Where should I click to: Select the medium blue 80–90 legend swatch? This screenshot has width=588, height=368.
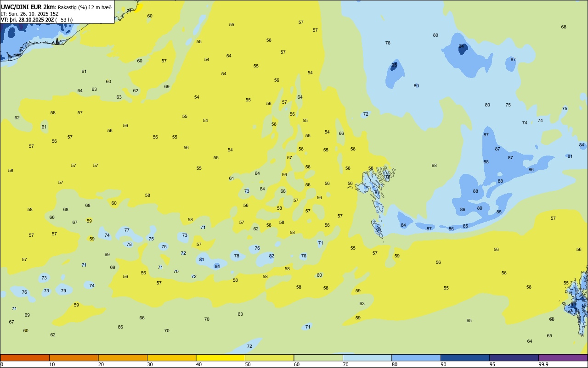pos(416,357)
